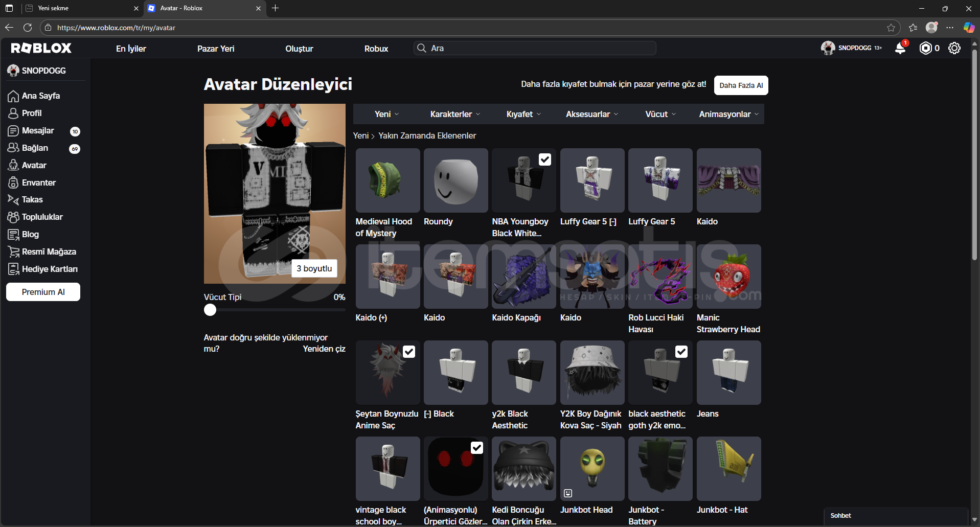Image resolution: width=980 pixels, height=527 pixels.
Task: Click SNOPDOGG username in the sidebar
Action: (x=43, y=71)
